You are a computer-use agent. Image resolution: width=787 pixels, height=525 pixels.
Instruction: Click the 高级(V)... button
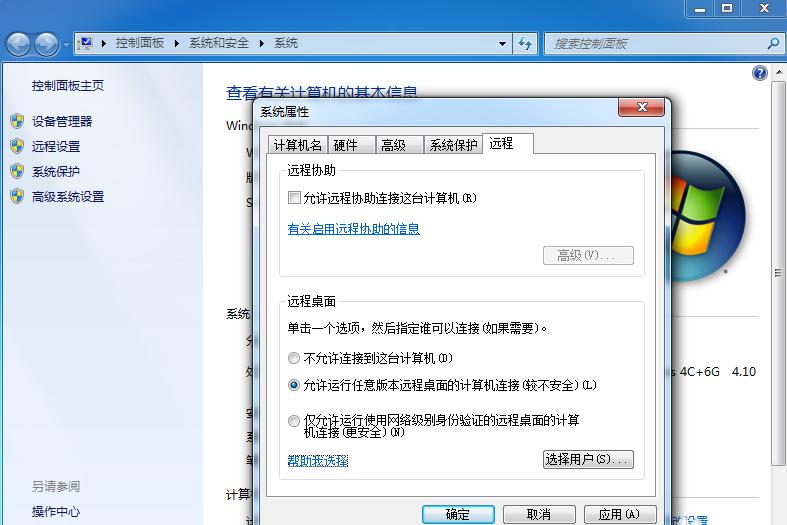tap(588, 255)
